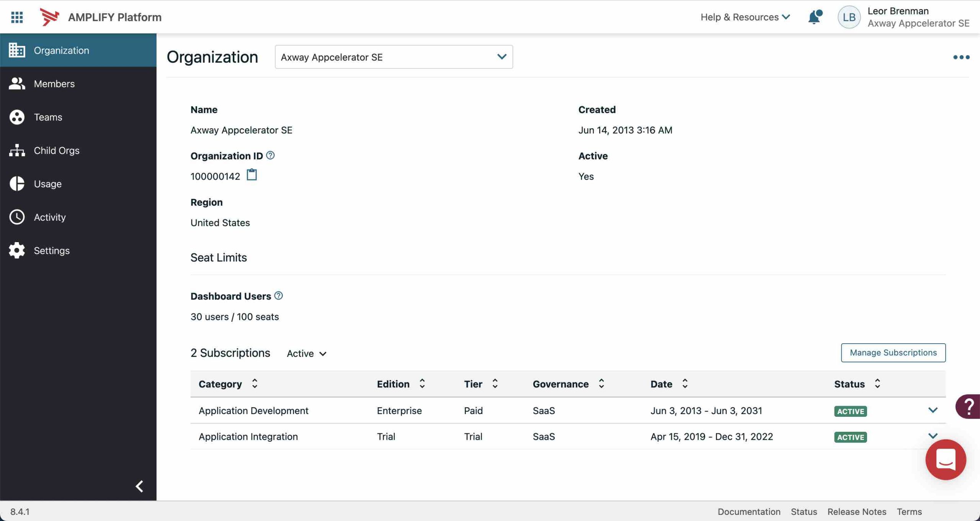This screenshot has width=980, height=521.
Task: Open the Leor Brenman account menu
Action: click(918, 17)
